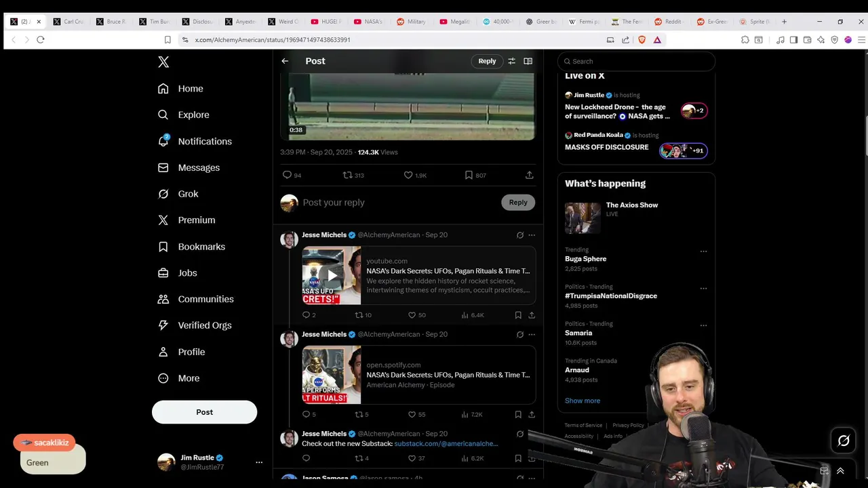Click the browser address bar URL
868x488 pixels.
click(x=273, y=40)
